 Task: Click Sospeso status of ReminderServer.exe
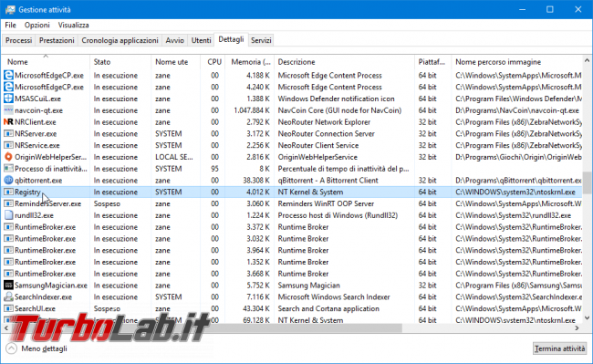[107, 203]
